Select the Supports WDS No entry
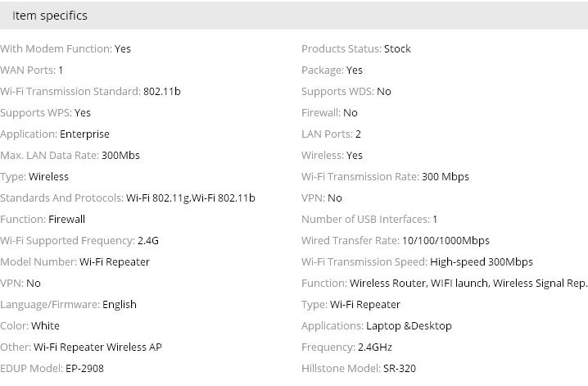Image resolution: width=588 pixels, height=386 pixels. pyautogui.click(x=346, y=92)
